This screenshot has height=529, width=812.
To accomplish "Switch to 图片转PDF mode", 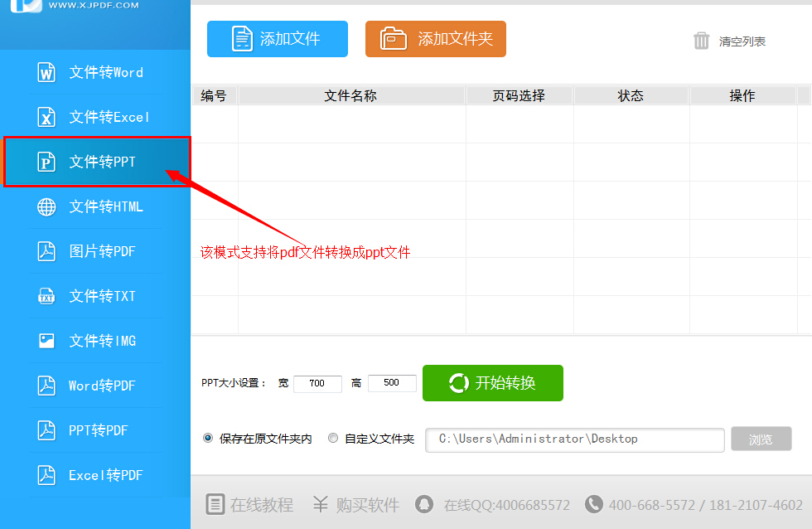I will [x=95, y=251].
